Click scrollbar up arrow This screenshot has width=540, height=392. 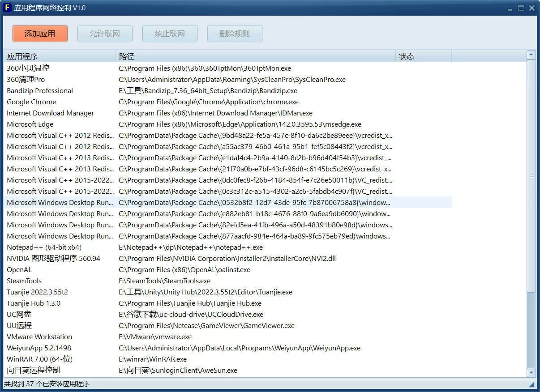point(531,55)
